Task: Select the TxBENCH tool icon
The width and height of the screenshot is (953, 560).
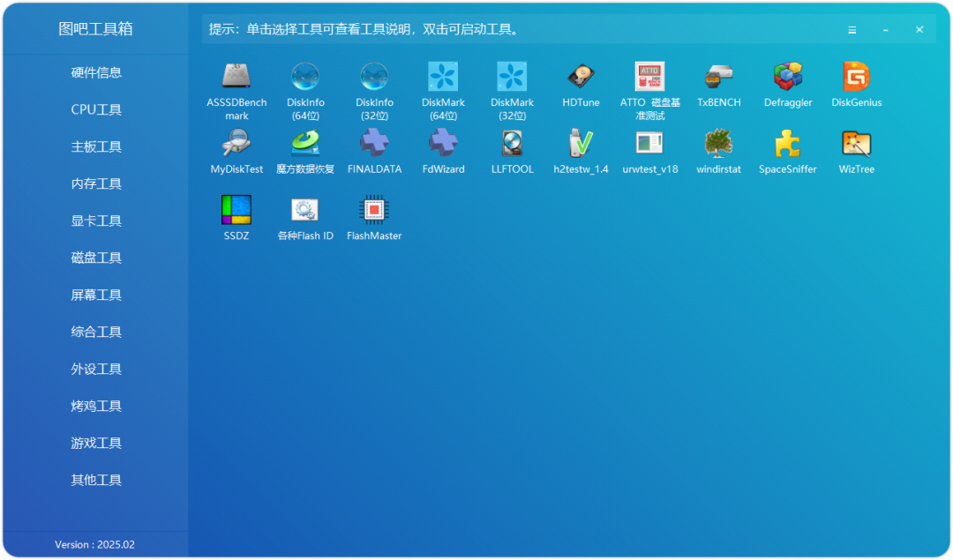Action: click(x=718, y=77)
